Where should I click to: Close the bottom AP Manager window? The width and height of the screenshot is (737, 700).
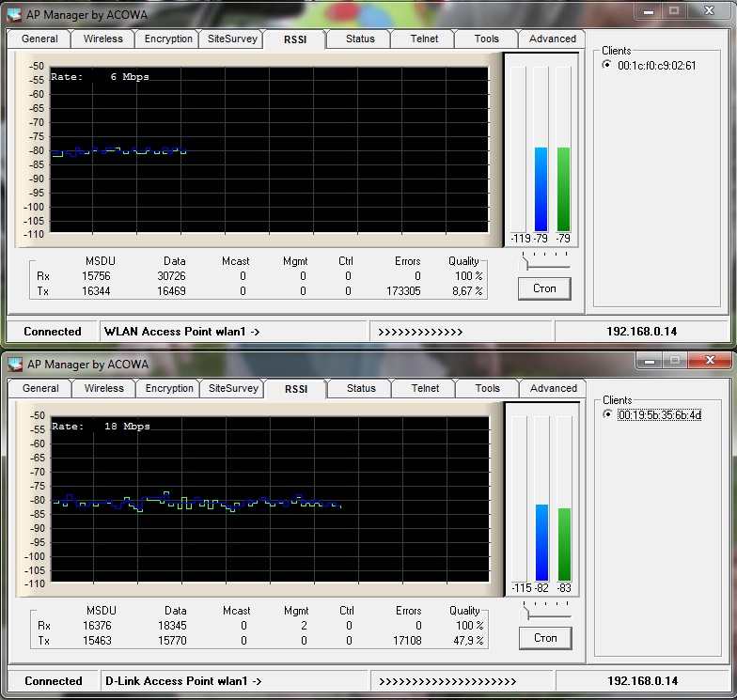click(710, 361)
